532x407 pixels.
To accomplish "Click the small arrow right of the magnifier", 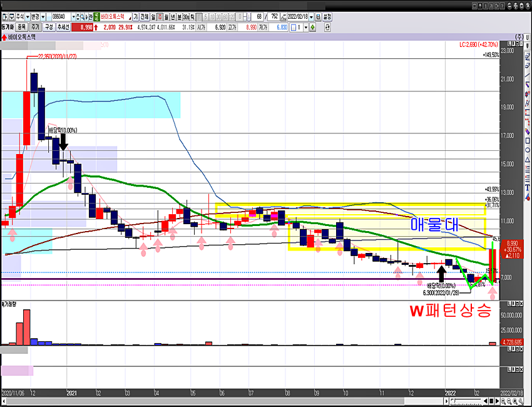I will [x=86, y=17].
